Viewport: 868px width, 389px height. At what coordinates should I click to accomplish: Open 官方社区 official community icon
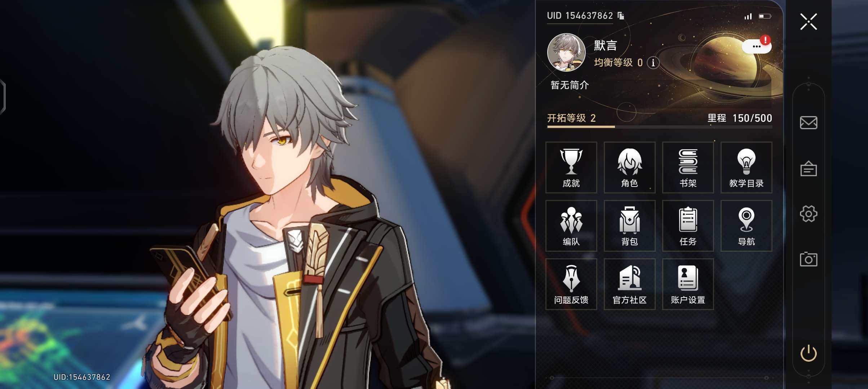click(x=629, y=284)
